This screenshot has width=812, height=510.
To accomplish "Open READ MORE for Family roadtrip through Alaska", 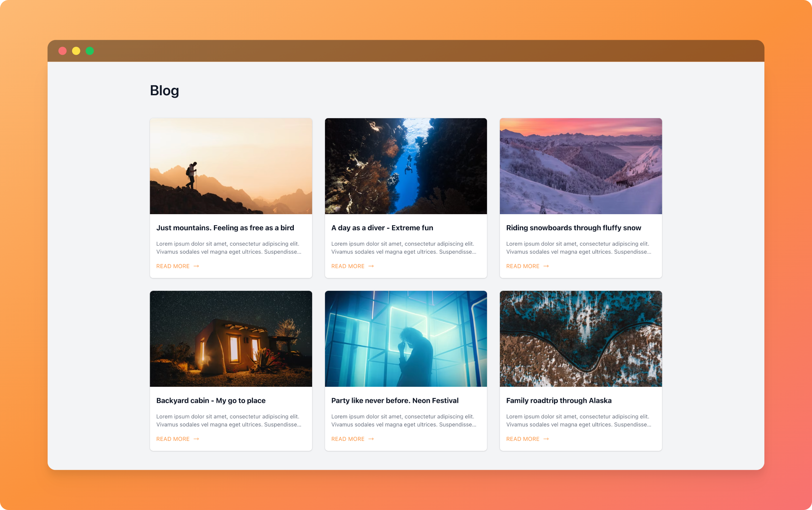I will tap(527, 439).
